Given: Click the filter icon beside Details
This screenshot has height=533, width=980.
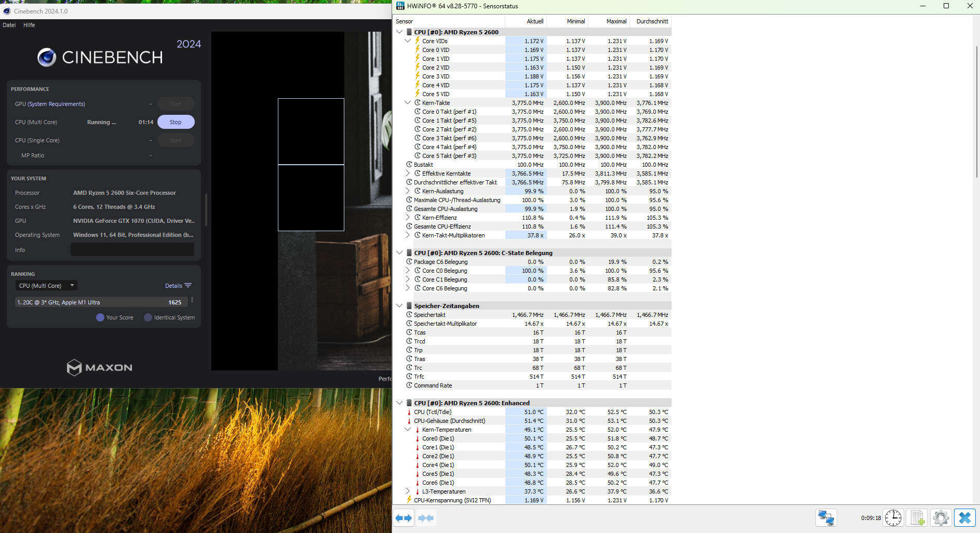Looking at the screenshot, I should (x=188, y=285).
